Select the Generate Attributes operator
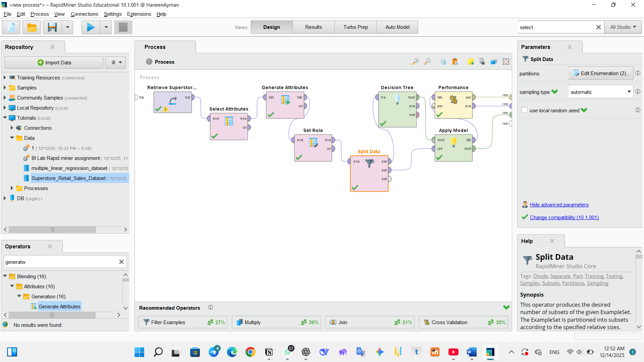Image resolution: width=644 pixels, height=362 pixels. [285, 105]
